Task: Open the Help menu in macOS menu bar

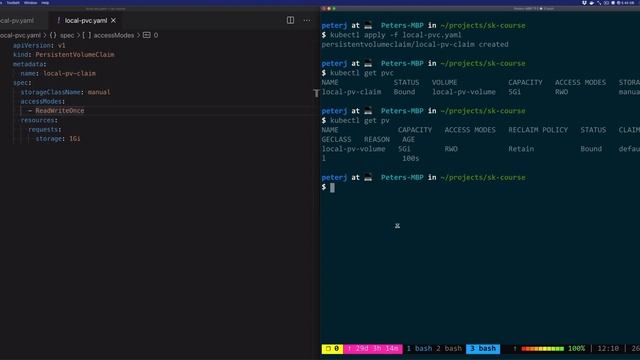Action: tap(45, 2)
